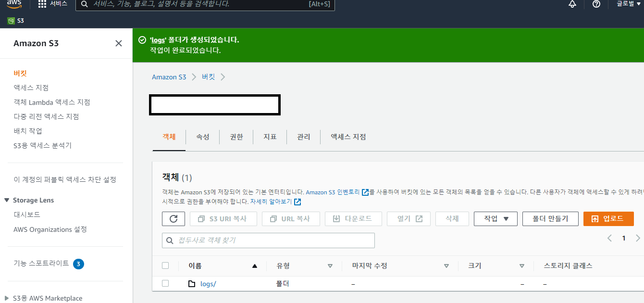Screen dimensions: 644x303
Task: Open the 작업 actions dropdown
Action: (495, 219)
